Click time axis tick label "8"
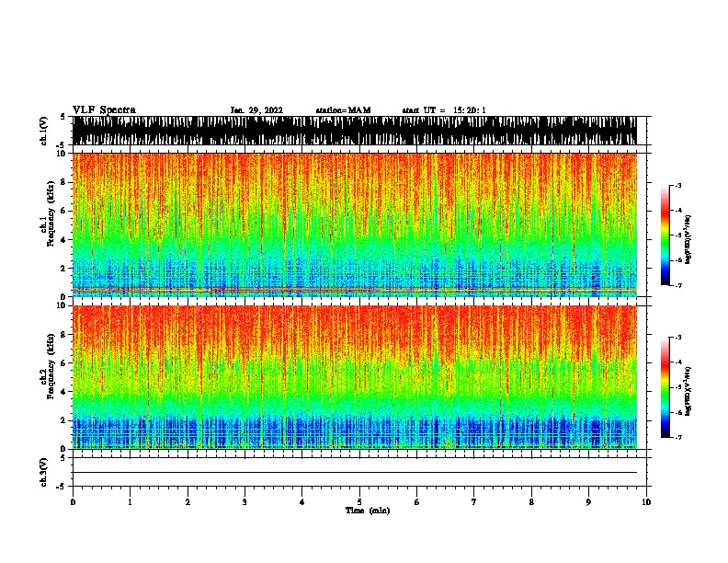Image resolution: width=728 pixels, height=563 pixels. pyautogui.click(x=531, y=502)
